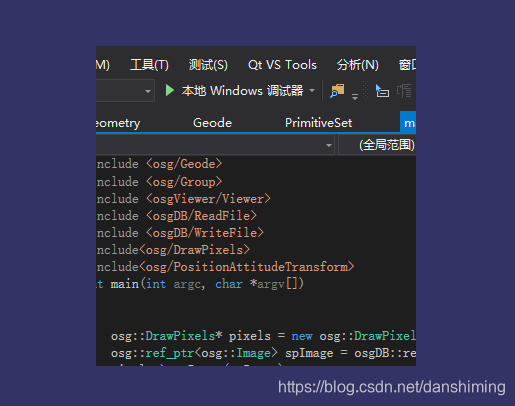Click the argc parameter

[x=187, y=284]
